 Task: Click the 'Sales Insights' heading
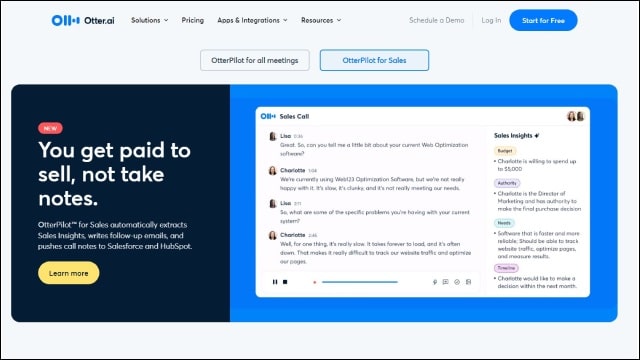513,136
